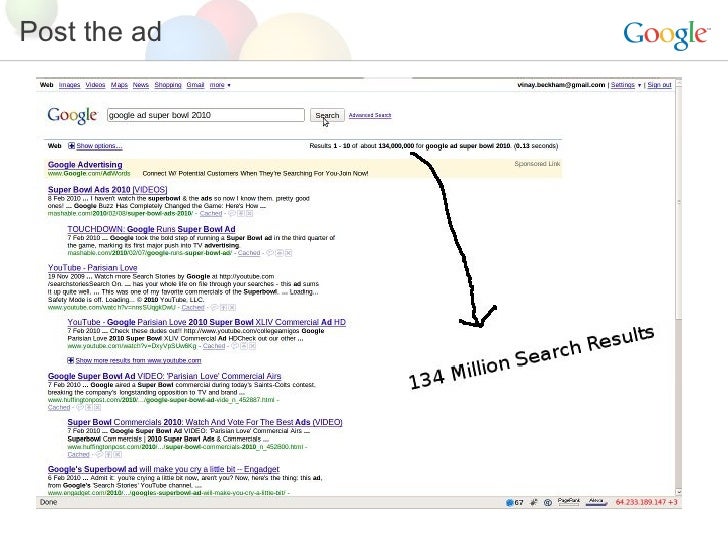Click remove icon for Super Bowl XLIV Commercial result
The height and width of the screenshot is (546, 728).
[253, 346]
